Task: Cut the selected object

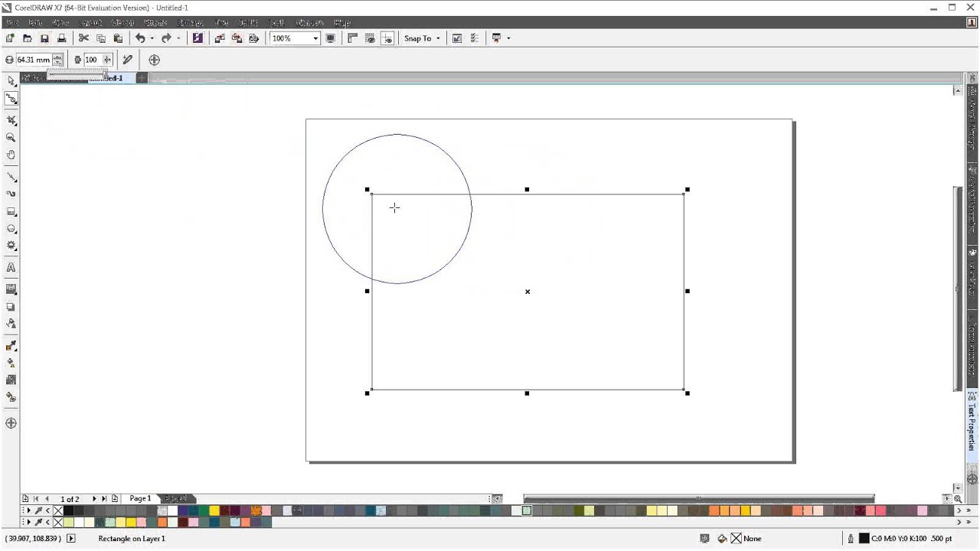Action: 83,38
